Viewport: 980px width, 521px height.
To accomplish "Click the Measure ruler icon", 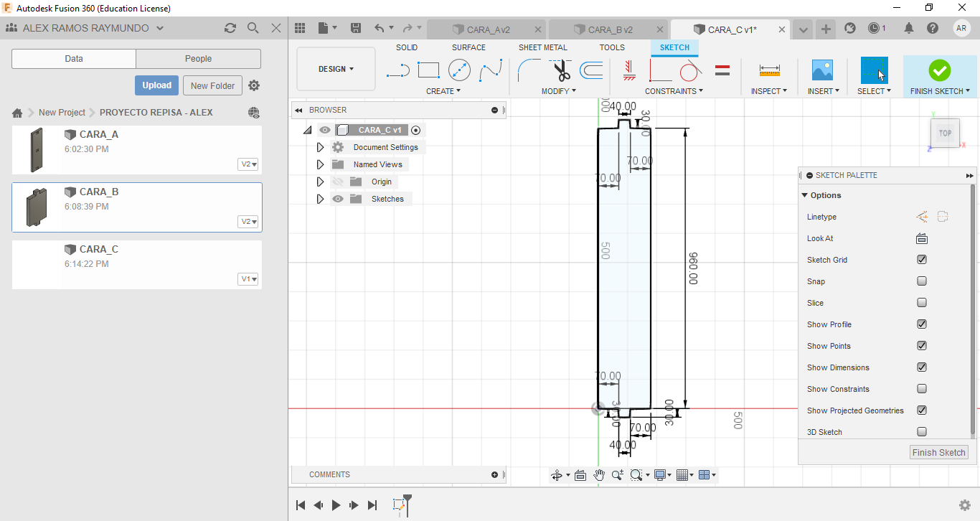I will [769, 70].
